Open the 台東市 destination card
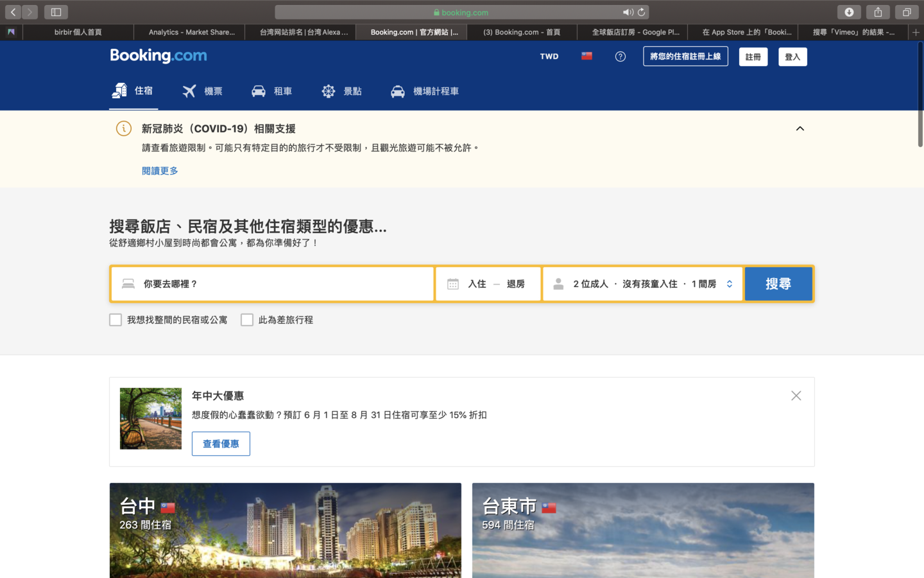The image size is (924, 578). pos(643,530)
